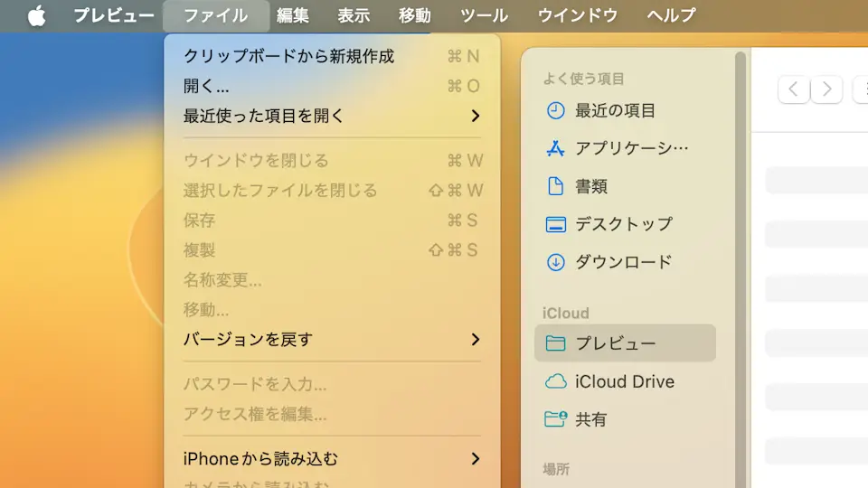
Task: Expand 最近使った項目を開く submenu arrow
Action: [x=476, y=116]
